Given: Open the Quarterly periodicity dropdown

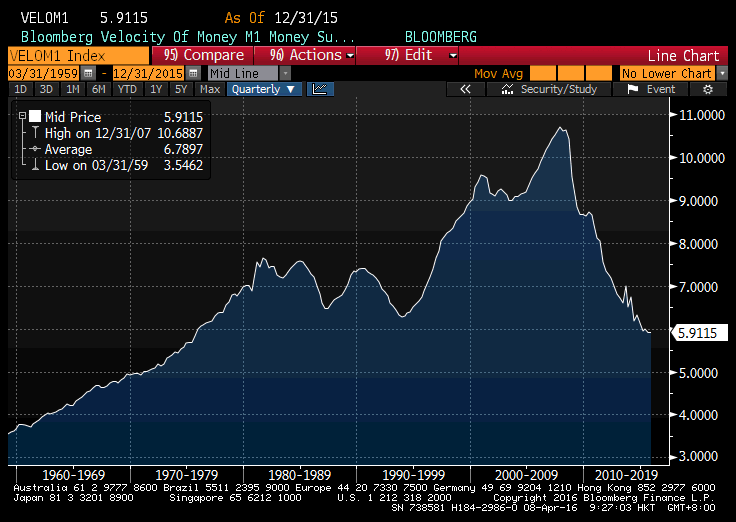Looking at the screenshot, I should [265, 89].
